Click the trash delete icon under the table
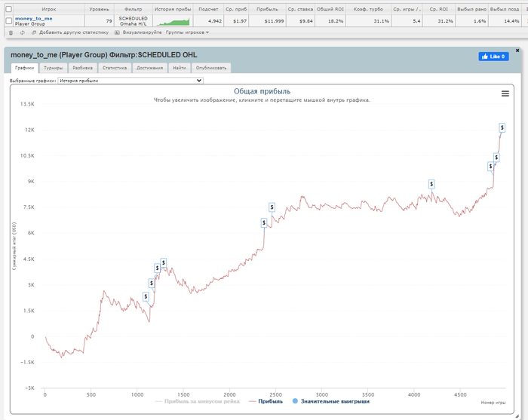The height and width of the screenshot is (420, 528). (x=11, y=32)
